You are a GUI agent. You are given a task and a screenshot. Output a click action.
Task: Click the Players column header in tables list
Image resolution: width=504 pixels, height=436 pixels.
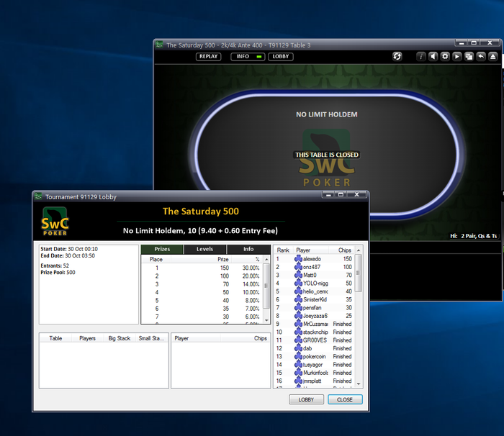coord(87,338)
